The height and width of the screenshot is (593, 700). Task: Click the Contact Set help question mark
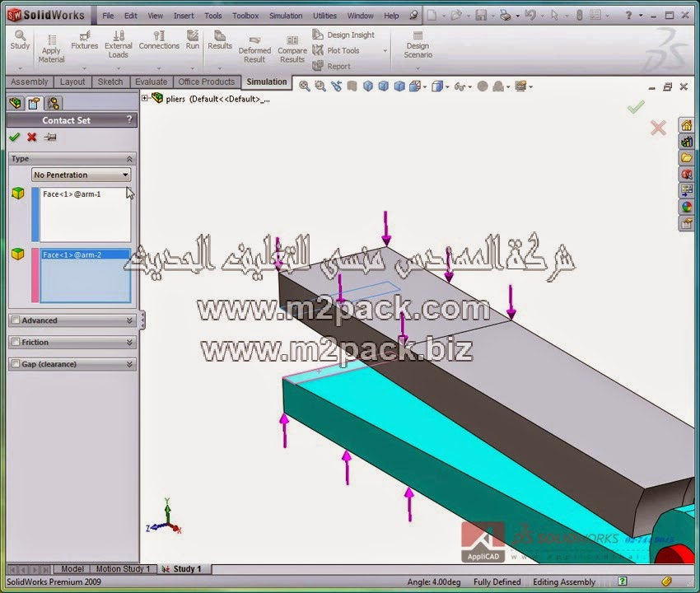129,119
